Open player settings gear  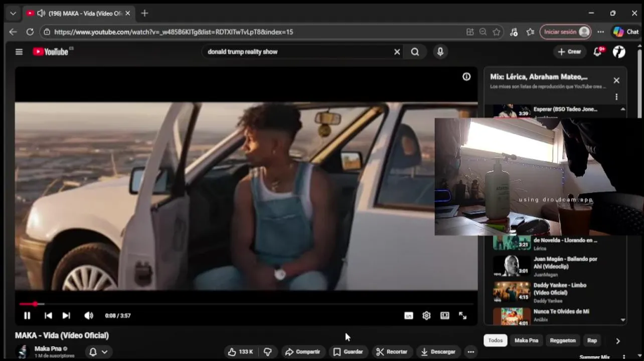tap(426, 315)
